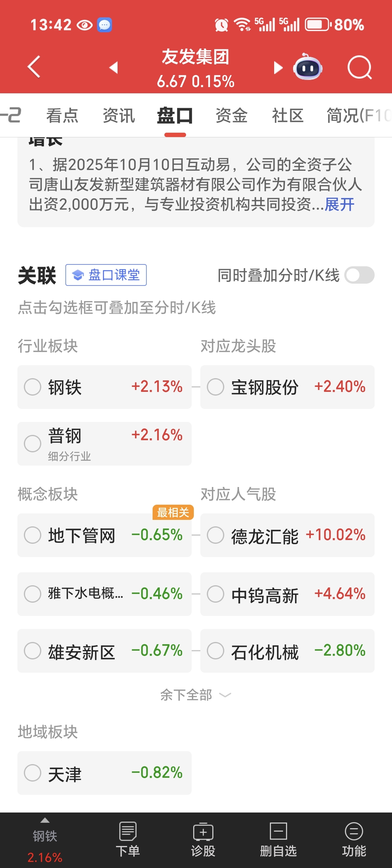The height and width of the screenshot is (868, 392).
Task: Expand news text via 展开 link
Action: point(339,204)
